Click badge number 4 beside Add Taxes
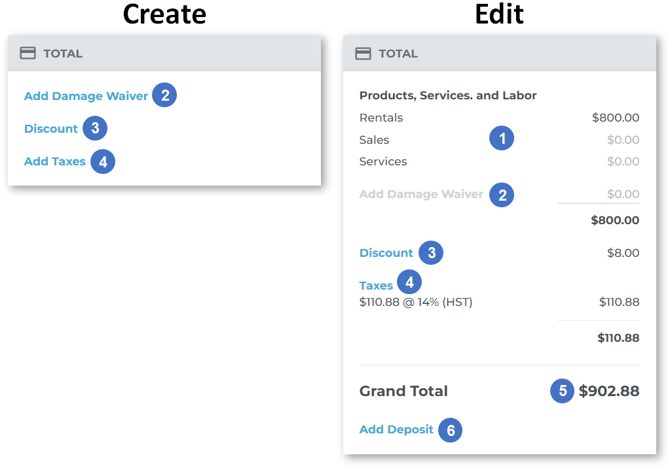Viewport: 670px width, 468px height. [102, 161]
